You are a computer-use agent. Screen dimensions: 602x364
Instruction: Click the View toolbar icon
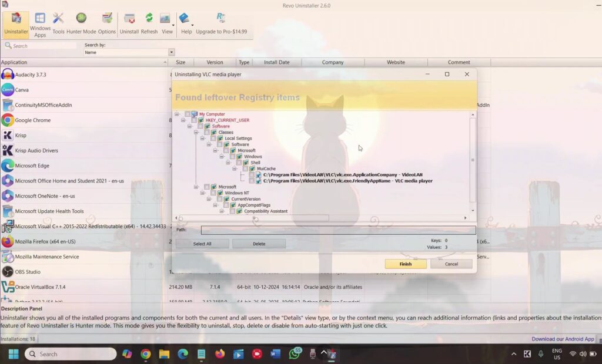click(165, 24)
